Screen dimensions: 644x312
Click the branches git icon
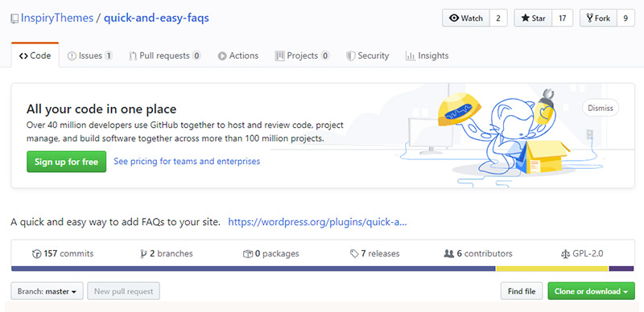[x=143, y=254]
